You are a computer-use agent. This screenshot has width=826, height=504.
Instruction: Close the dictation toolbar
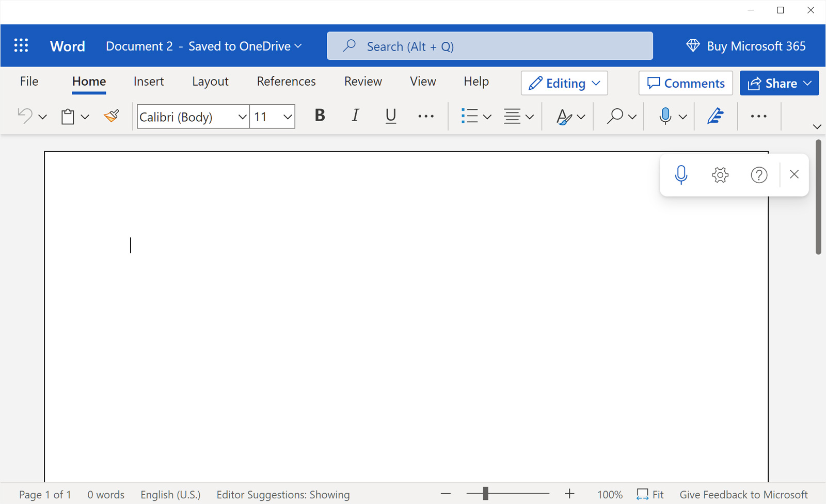tap(795, 174)
